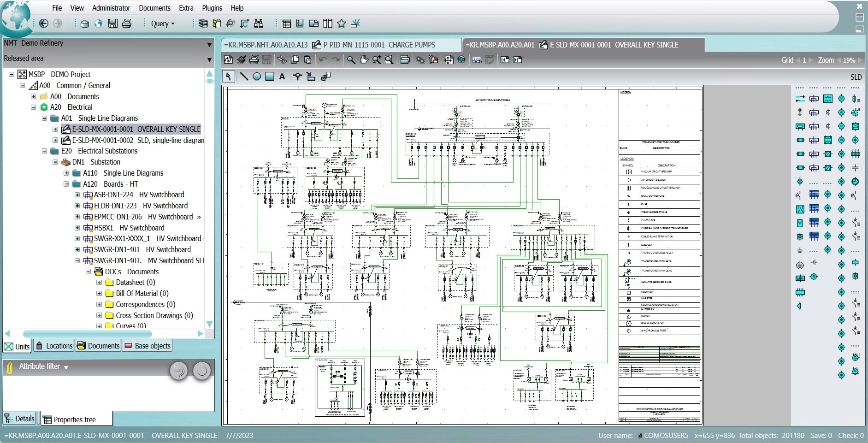Toggle the selection pointer tool
This screenshot has height=443, width=868.
pyautogui.click(x=229, y=77)
